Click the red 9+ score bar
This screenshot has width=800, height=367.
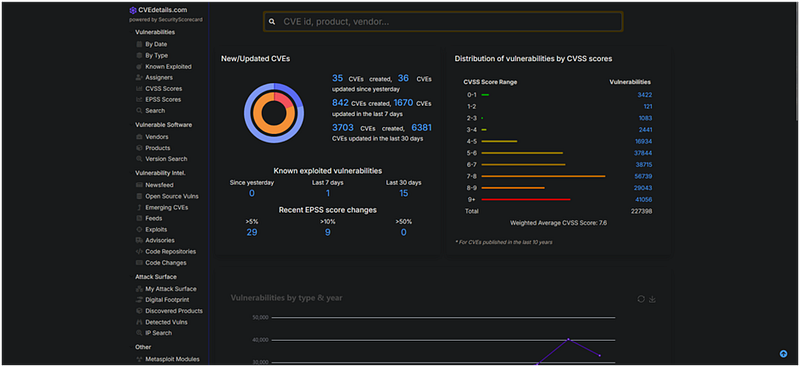pos(526,200)
